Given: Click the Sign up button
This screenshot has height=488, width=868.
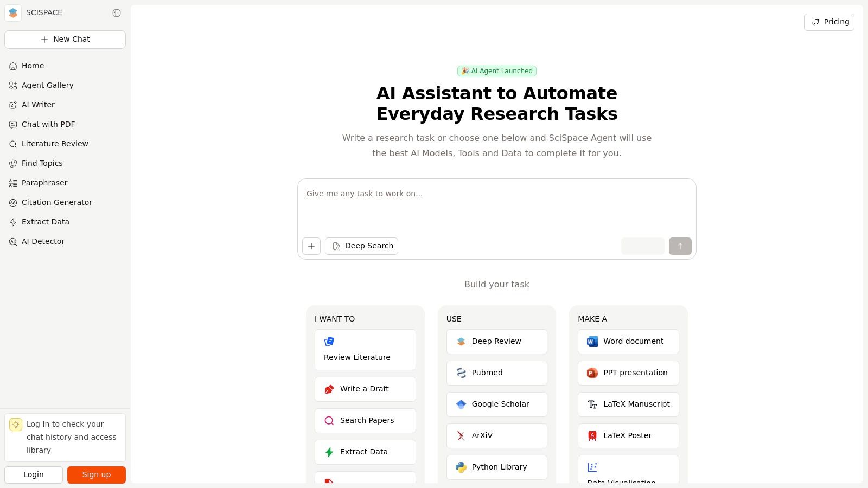Looking at the screenshot, I should click(97, 474).
